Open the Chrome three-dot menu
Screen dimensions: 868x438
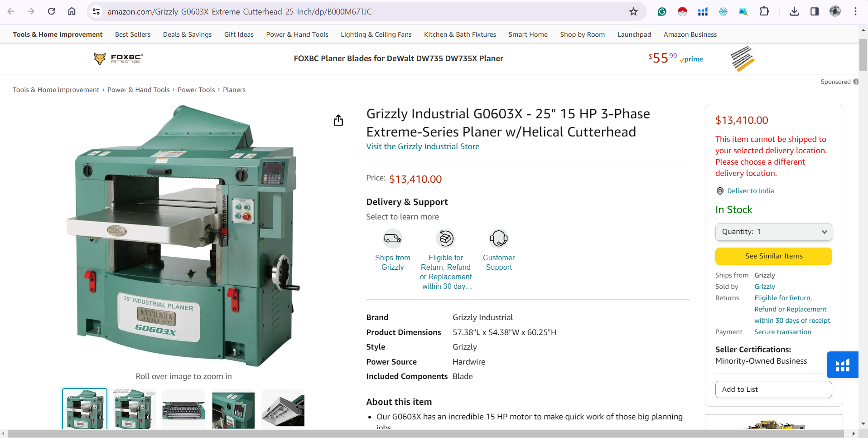click(855, 11)
